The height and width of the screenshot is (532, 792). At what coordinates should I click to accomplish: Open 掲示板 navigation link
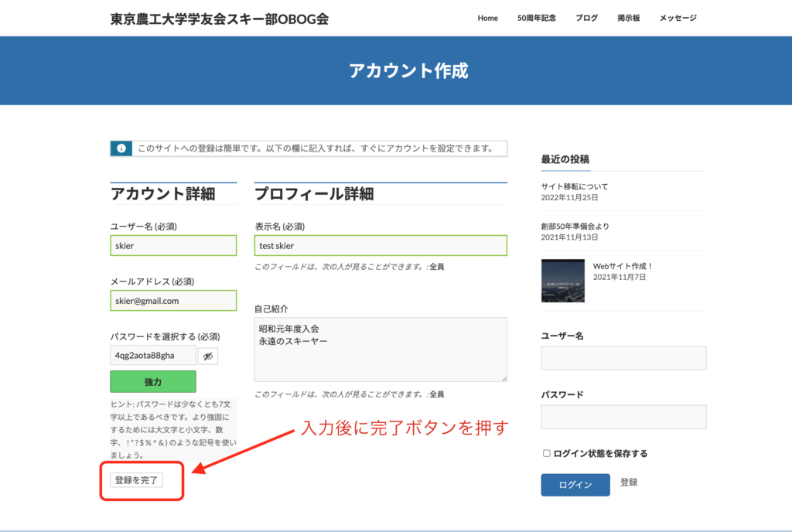[628, 18]
